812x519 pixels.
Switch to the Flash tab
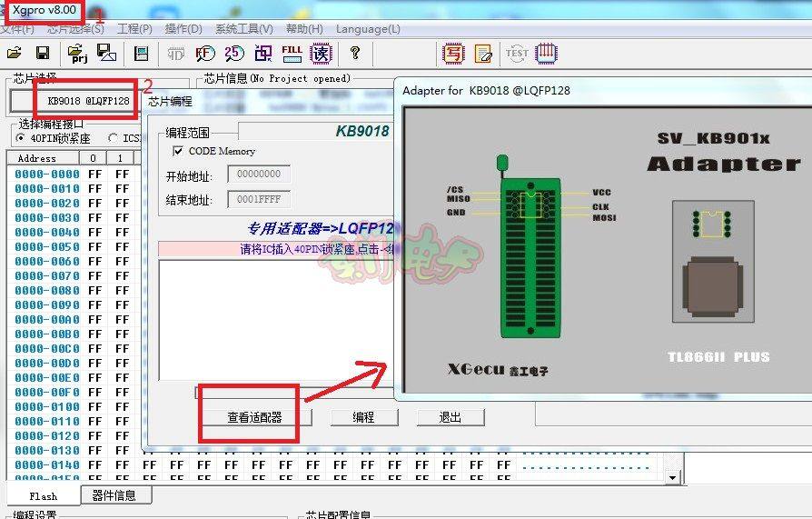(x=44, y=495)
